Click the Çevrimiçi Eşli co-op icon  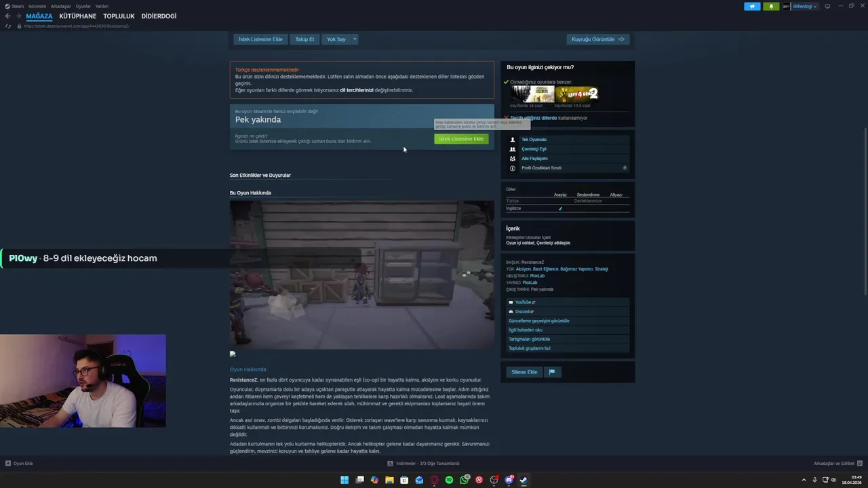[513, 149]
